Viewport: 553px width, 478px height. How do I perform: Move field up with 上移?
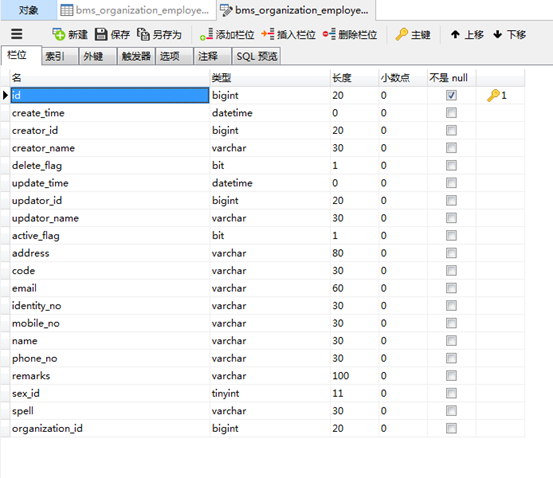pos(467,34)
